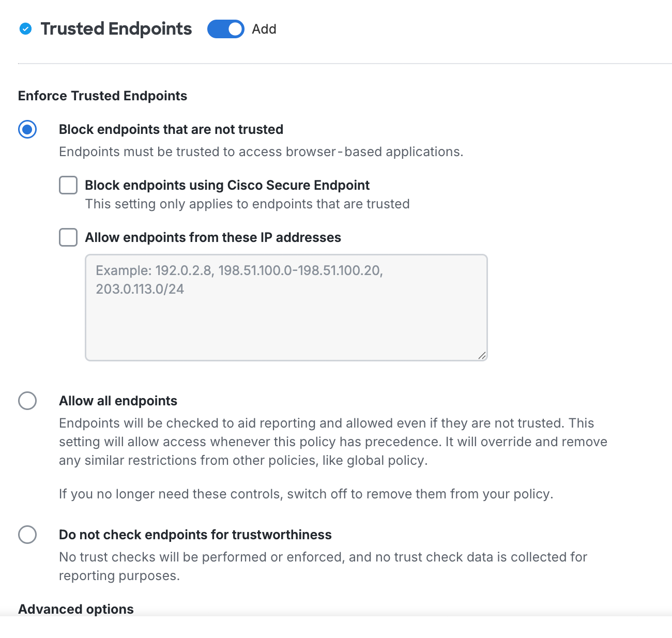Click the Enforce Trusted Endpoints heading

point(102,96)
